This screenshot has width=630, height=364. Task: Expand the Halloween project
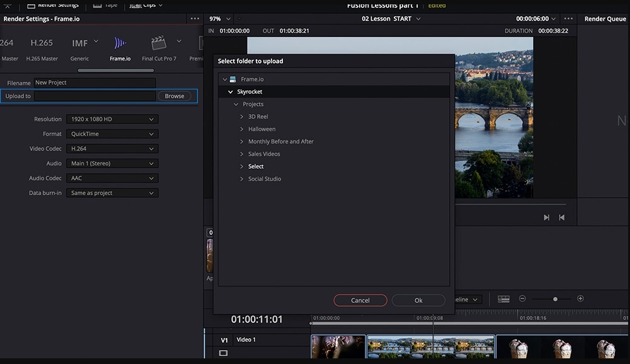click(x=241, y=129)
